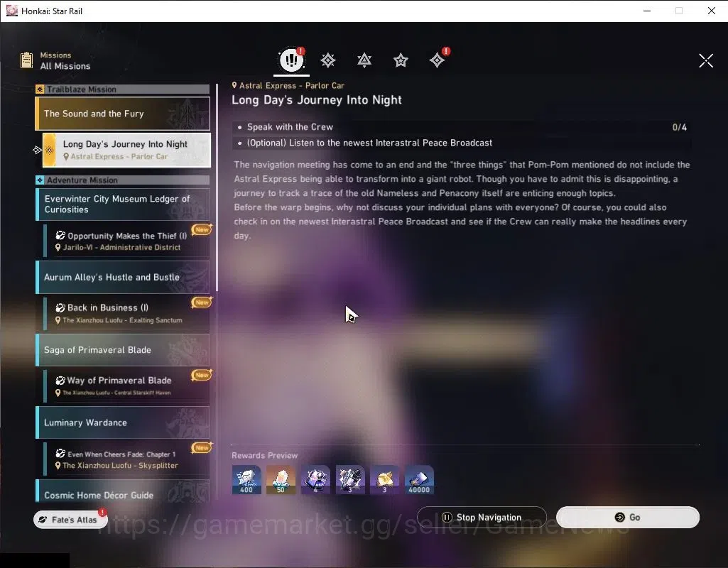The height and width of the screenshot is (568, 728).
Task: Expand Aurum Alley's Hustle and Bustle group
Action: (123, 277)
